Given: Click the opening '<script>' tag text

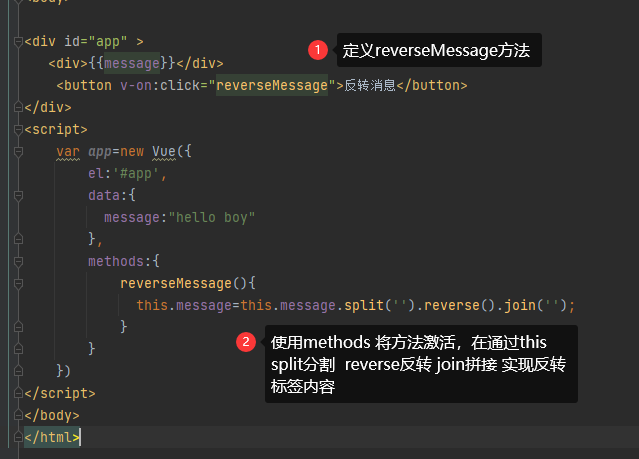Looking at the screenshot, I should 56,129.
